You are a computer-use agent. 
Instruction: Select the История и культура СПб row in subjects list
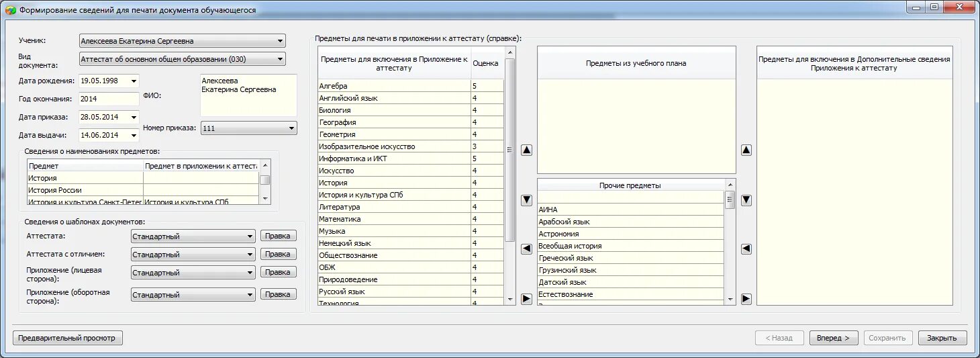411,195
